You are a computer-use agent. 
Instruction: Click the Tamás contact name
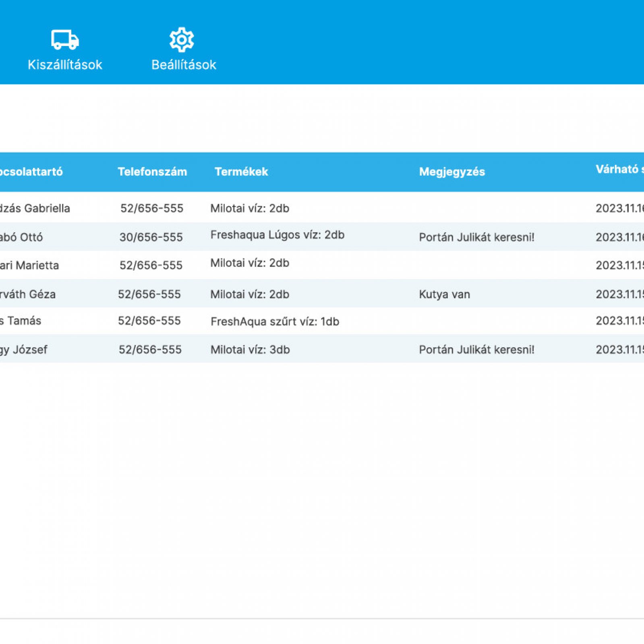click(21, 321)
